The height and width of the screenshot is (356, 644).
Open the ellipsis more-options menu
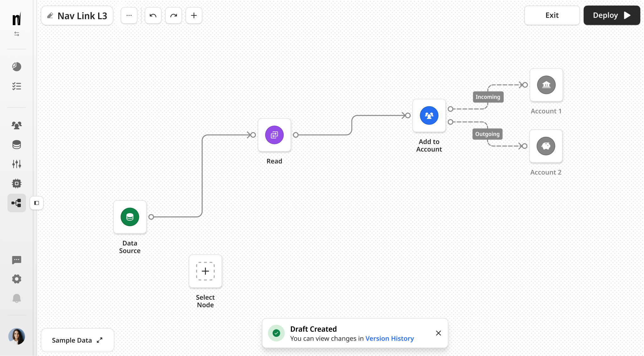[x=129, y=15]
